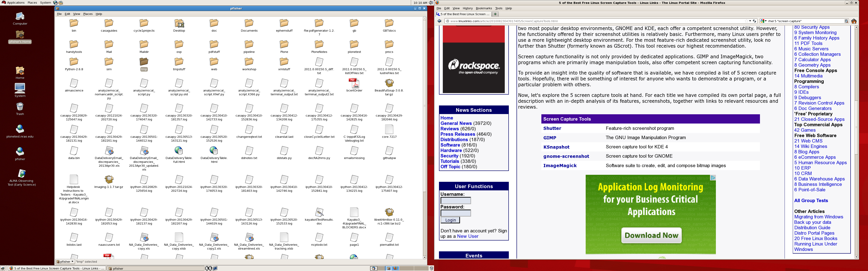The image size is (868, 271).
Task: Click Firefox home icon
Action: [x=854, y=21]
